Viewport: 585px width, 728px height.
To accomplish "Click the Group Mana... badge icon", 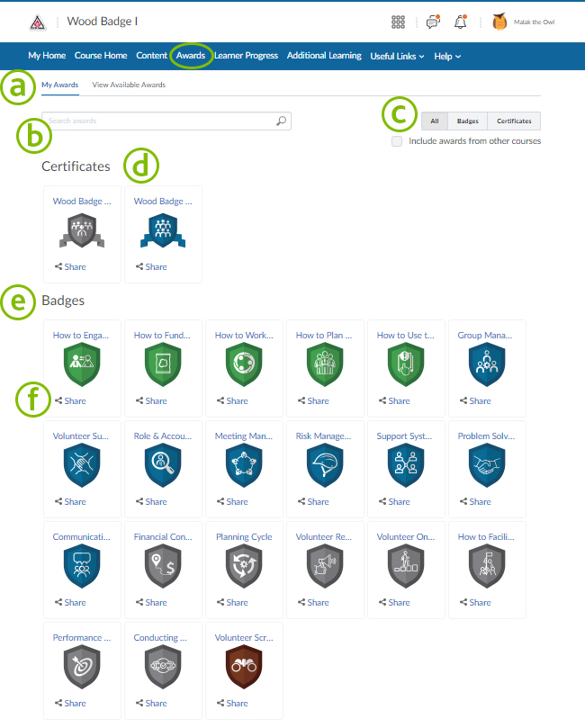I will (487, 364).
